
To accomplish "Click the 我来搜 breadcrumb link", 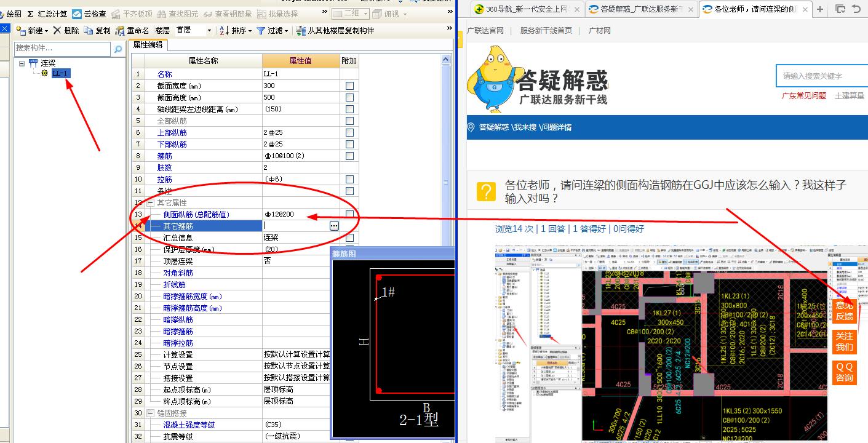I will click(x=525, y=127).
